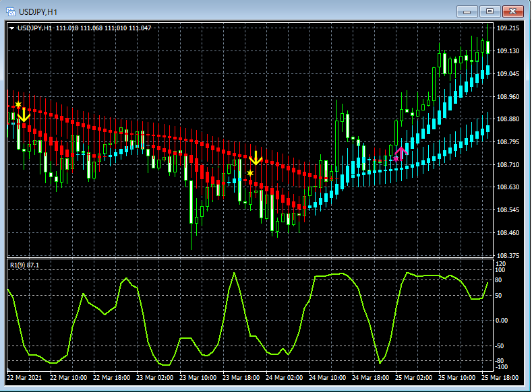The height and width of the screenshot is (392, 532).
Task: Click the indicator scale value -100
Action: [x=502, y=367]
